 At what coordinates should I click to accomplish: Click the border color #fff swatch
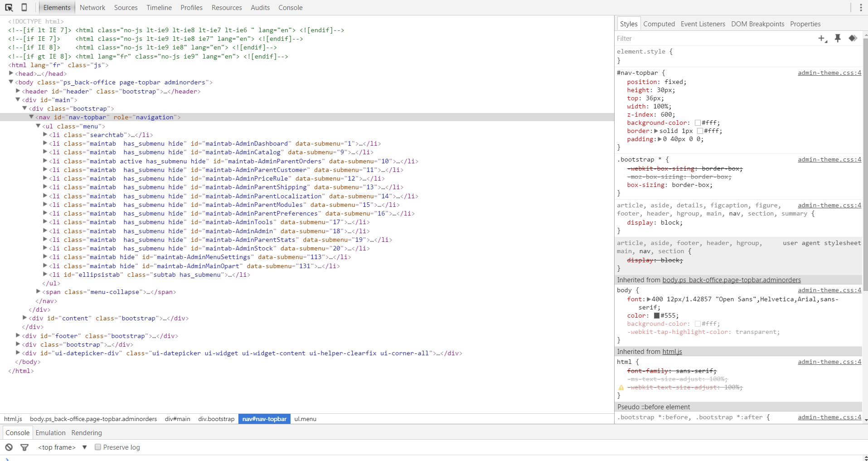700,131
